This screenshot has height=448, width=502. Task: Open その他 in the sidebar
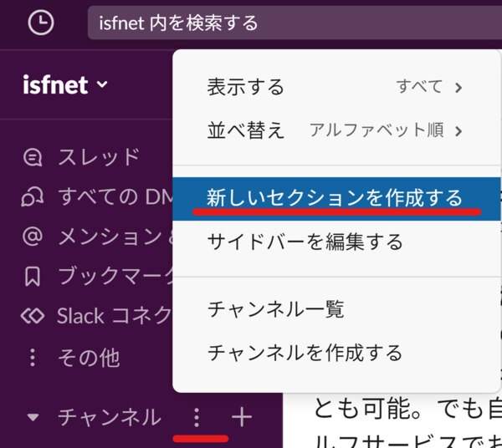tap(89, 358)
